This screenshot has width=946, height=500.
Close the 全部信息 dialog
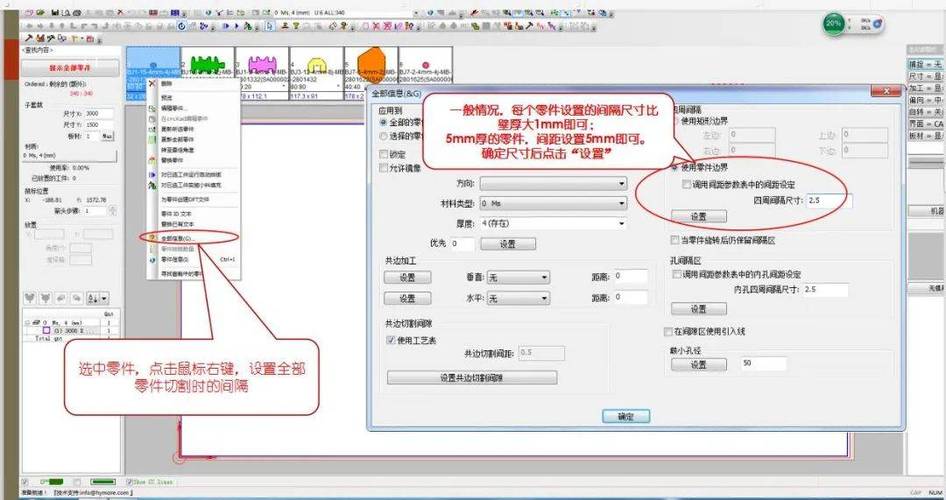[886, 91]
